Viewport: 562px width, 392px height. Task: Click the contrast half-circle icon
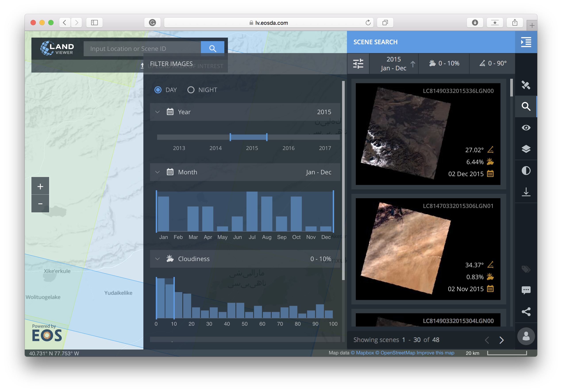(x=526, y=170)
